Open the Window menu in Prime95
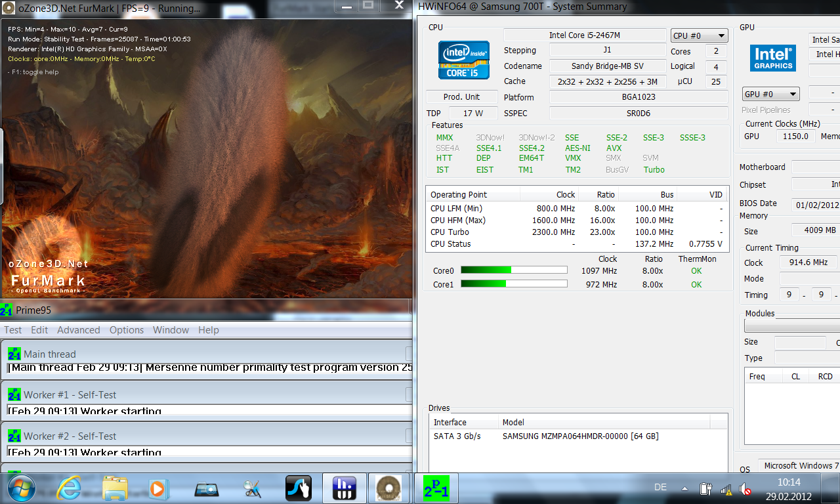Screen dimensions: 840x504 (171, 330)
